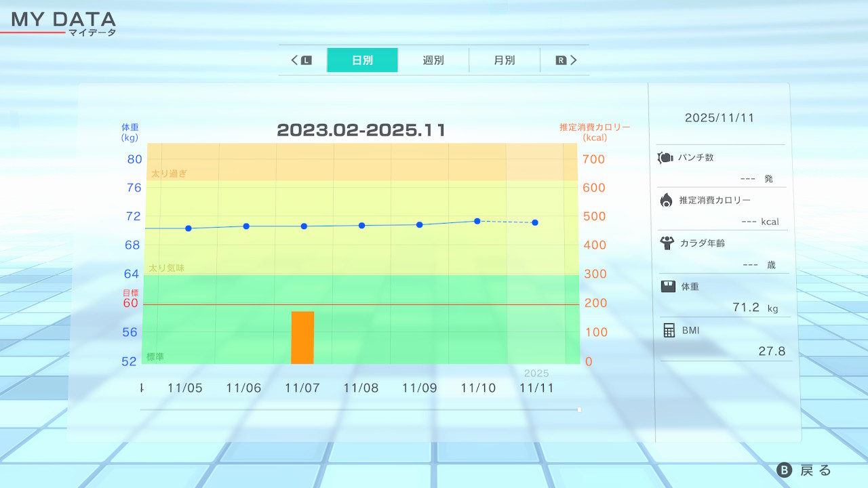Screen dimensions: 868x488
Task: Click the 11/11 date label on axis
Action: click(x=536, y=388)
